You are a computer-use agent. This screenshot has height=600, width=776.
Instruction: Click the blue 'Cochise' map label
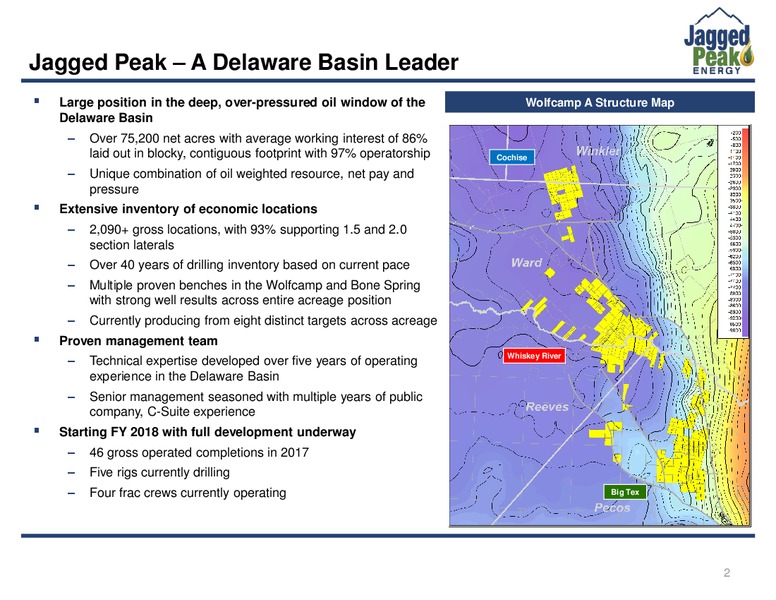[x=512, y=157]
